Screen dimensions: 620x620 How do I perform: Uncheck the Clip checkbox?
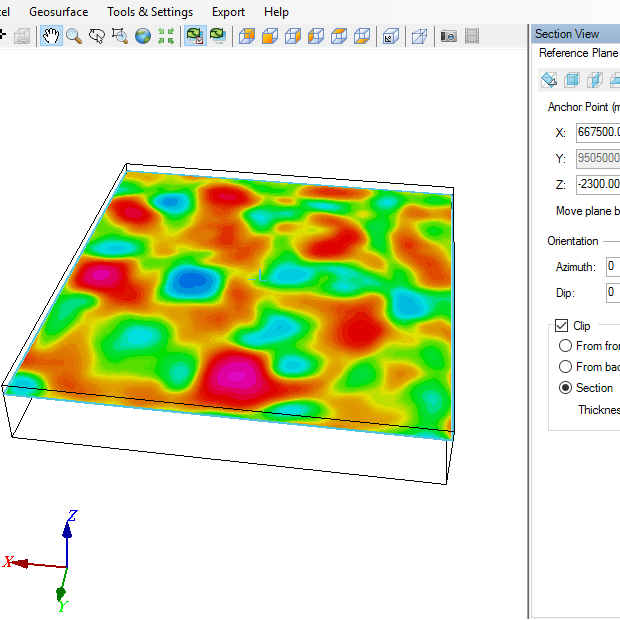[x=561, y=326]
